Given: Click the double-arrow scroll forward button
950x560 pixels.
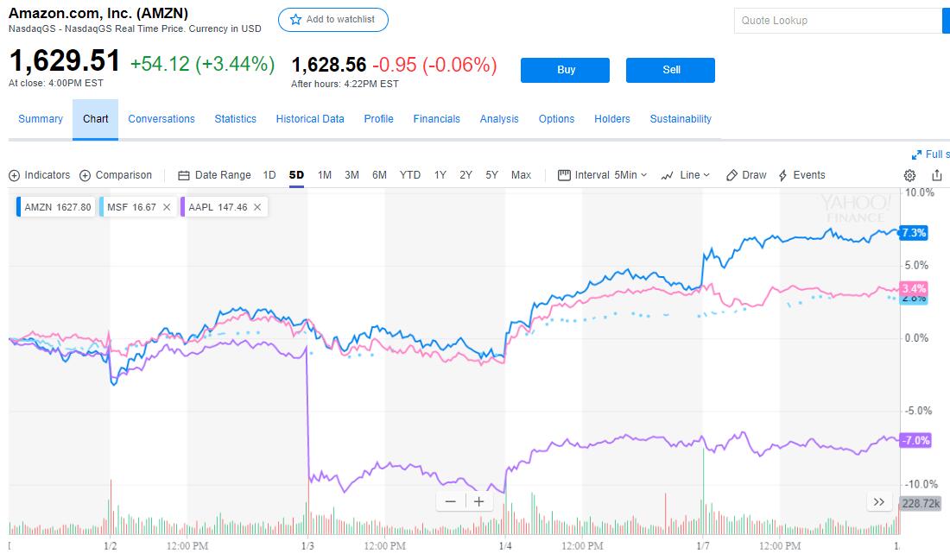Looking at the screenshot, I should [x=879, y=501].
